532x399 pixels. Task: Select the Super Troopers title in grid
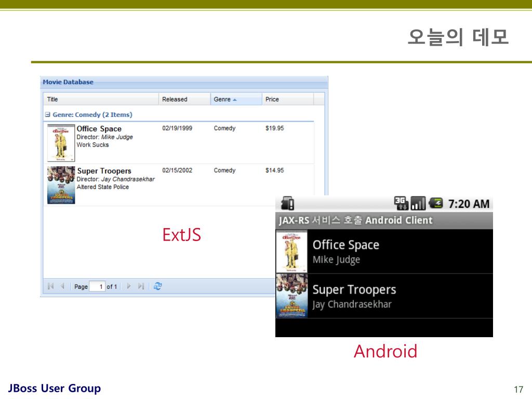point(104,171)
